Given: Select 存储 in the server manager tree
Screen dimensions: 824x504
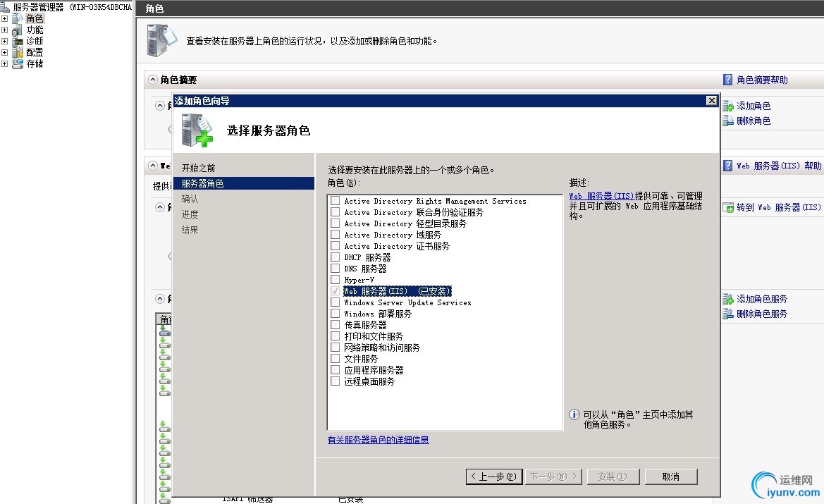Looking at the screenshot, I should point(35,63).
